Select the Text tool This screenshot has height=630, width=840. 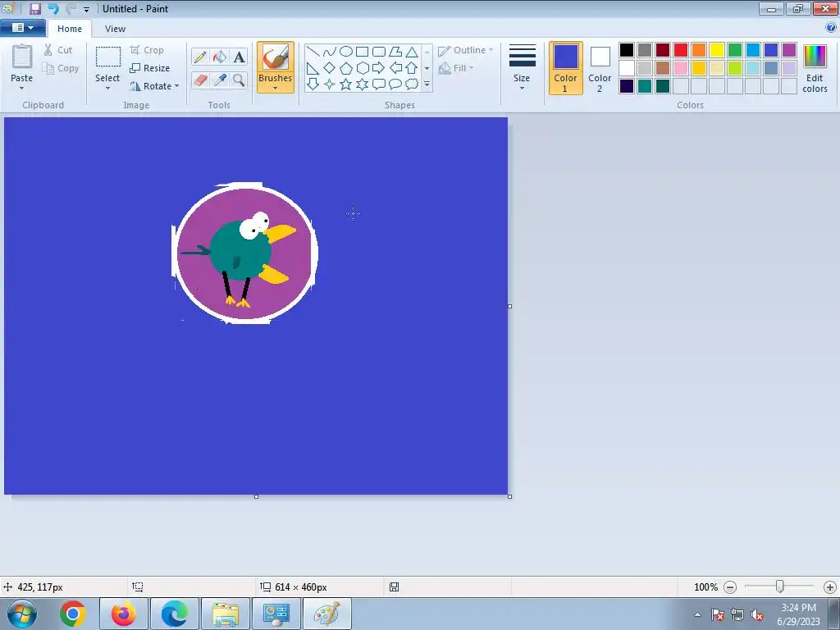pyautogui.click(x=239, y=57)
